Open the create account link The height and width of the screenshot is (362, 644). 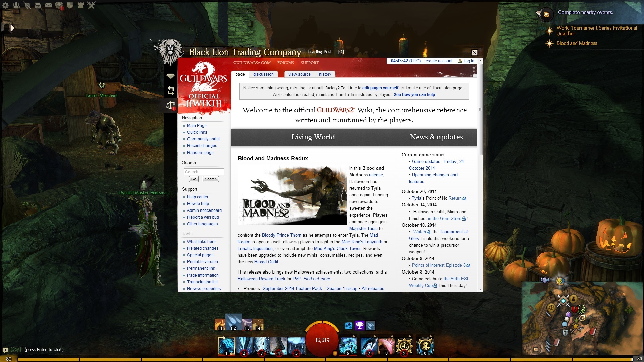point(439,61)
